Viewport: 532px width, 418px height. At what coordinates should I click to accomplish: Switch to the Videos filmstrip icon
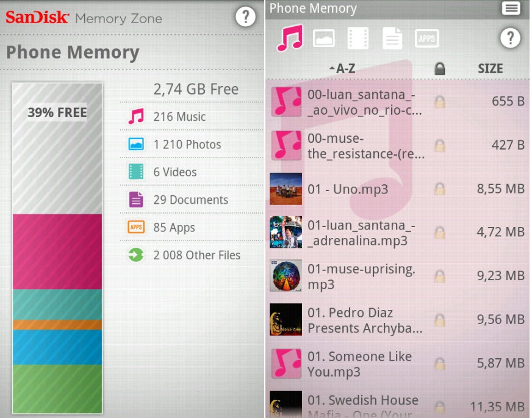(x=358, y=38)
